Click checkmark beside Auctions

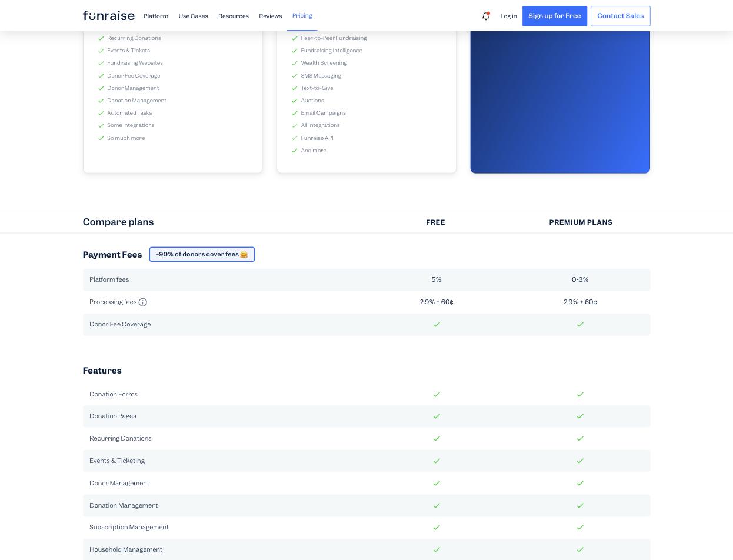pos(295,101)
